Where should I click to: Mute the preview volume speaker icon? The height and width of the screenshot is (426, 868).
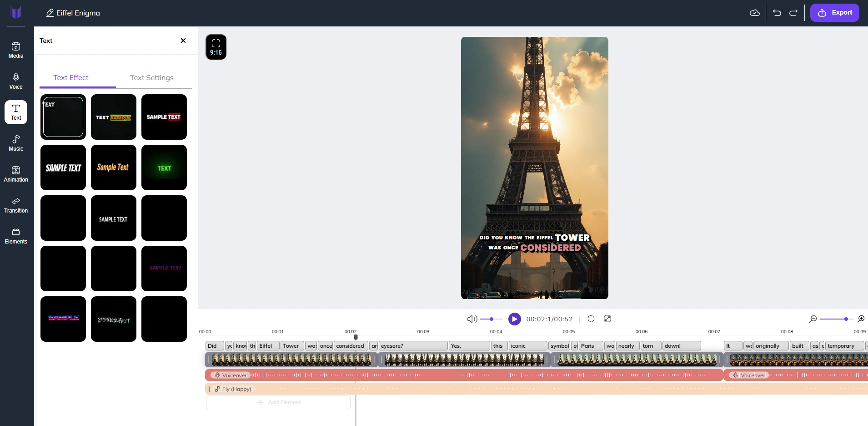(x=472, y=319)
